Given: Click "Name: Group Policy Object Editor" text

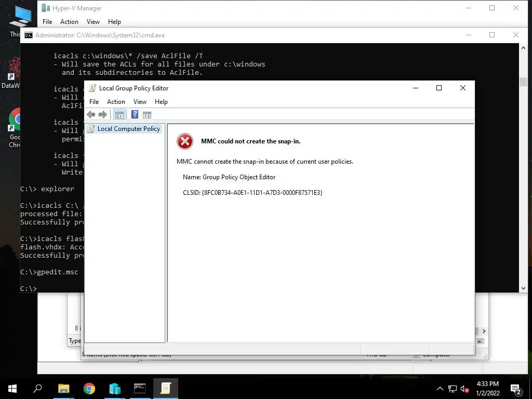Looking at the screenshot, I should [x=229, y=177].
